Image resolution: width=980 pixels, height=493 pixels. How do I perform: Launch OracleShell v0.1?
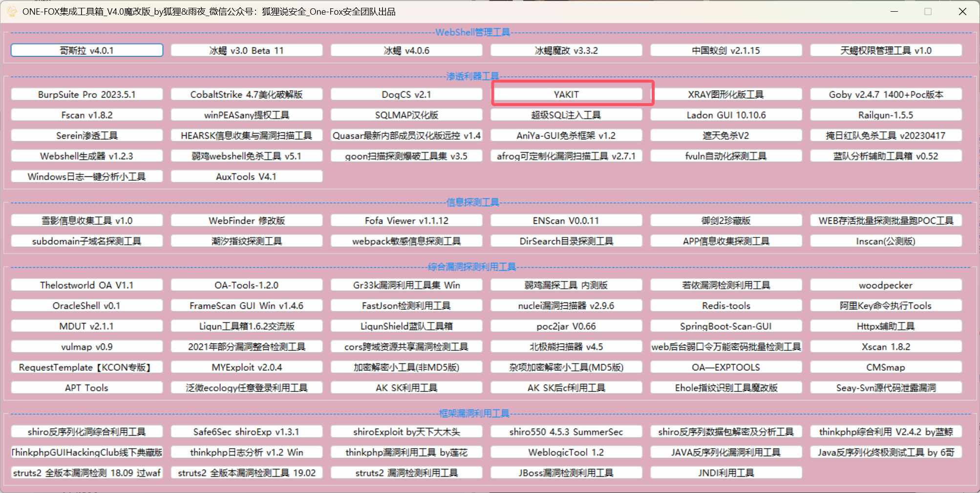tap(87, 305)
